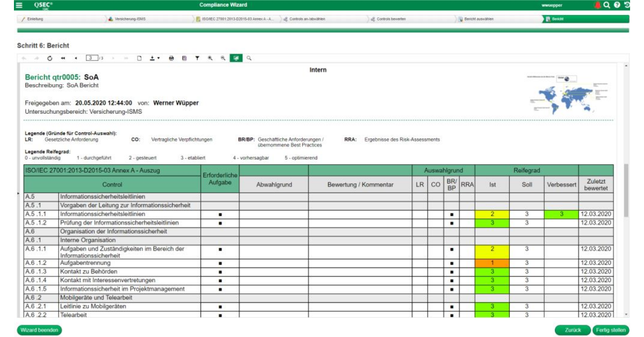Click Erforderliche Aufgabe column header
The image size is (644, 337).
point(220,179)
